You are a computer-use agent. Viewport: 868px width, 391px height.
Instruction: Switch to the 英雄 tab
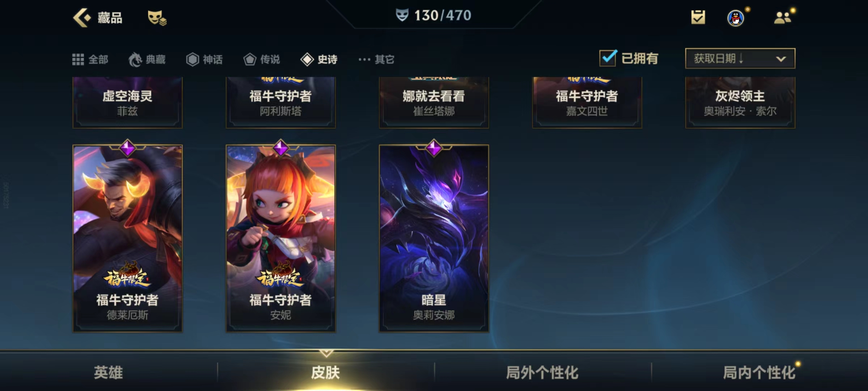click(x=109, y=373)
